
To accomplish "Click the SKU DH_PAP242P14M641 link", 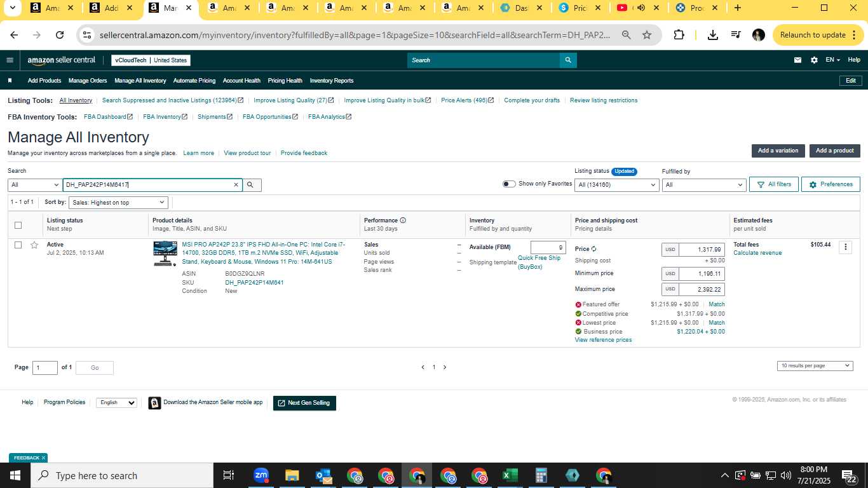I will (x=254, y=283).
